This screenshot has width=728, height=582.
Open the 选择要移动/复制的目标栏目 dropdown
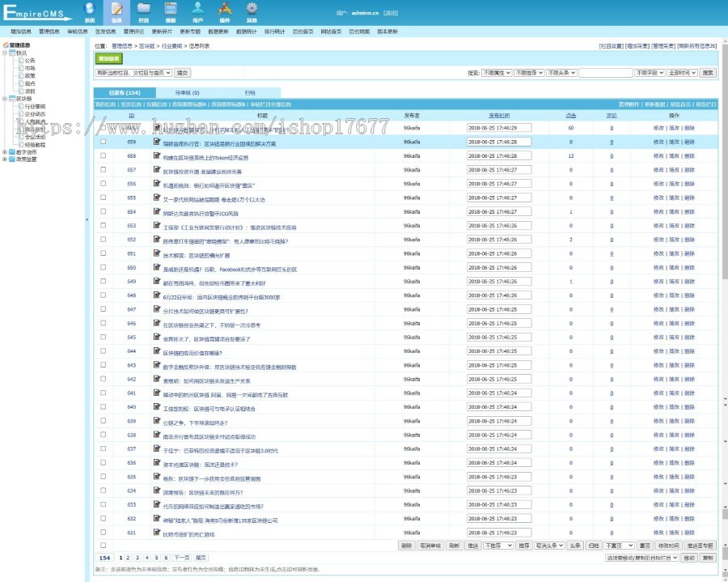coord(642,558)
